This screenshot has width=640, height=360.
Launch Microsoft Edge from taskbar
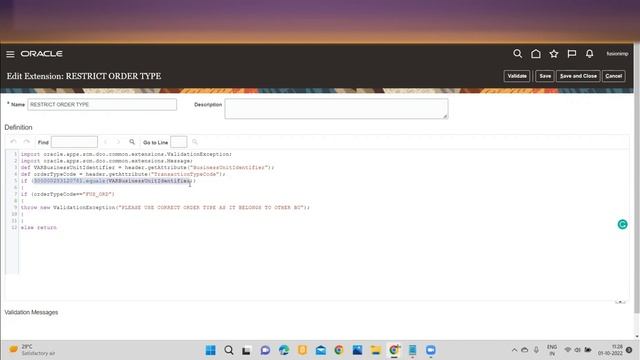[284, 350]
